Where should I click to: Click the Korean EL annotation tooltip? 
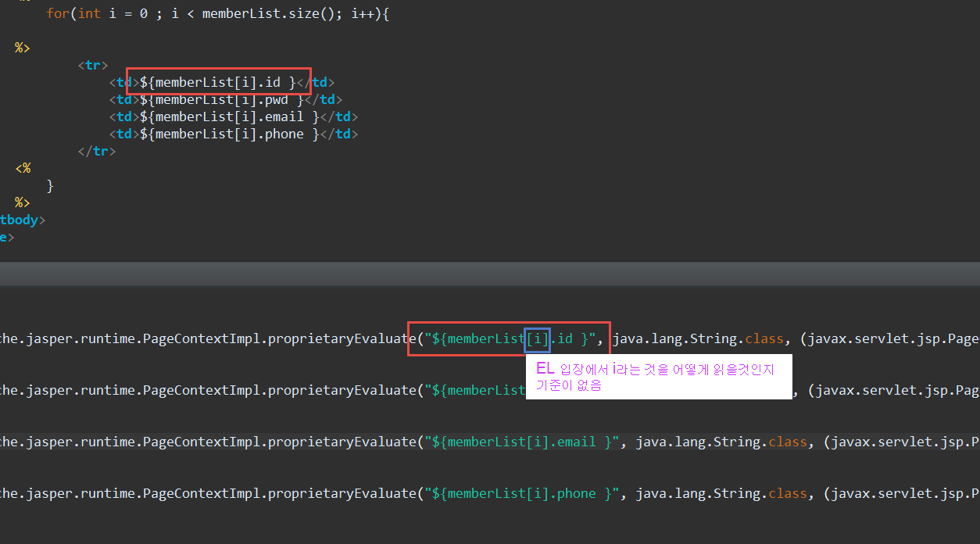[659, 377]
